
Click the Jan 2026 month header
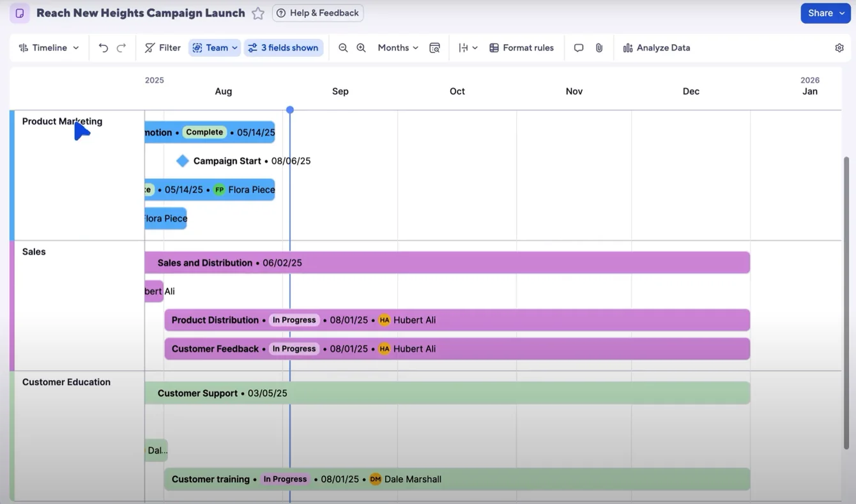pyautogui.click(x=810, y=91)
